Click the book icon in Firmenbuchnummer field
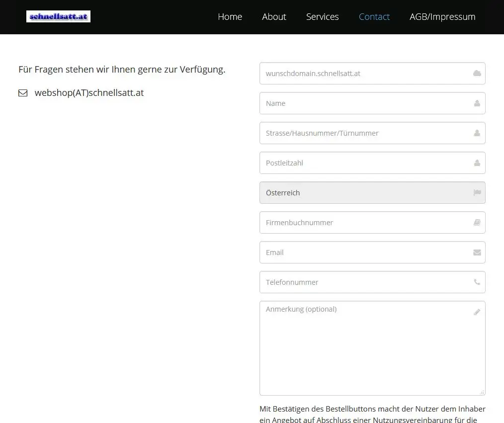The height and width of the screenshot is (423, 504). pyautogui.click(x=477, y=222)
